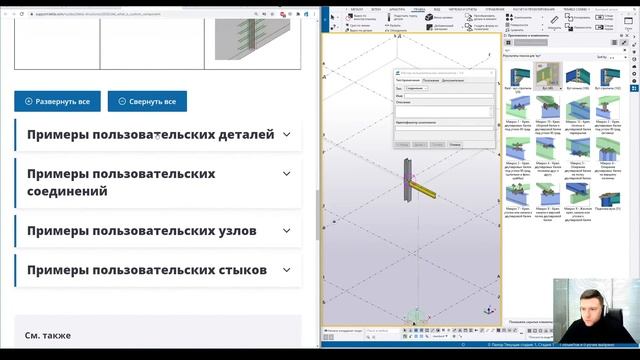Click the component identifier field in wizard
640x360 pixels.
[444, 128]
